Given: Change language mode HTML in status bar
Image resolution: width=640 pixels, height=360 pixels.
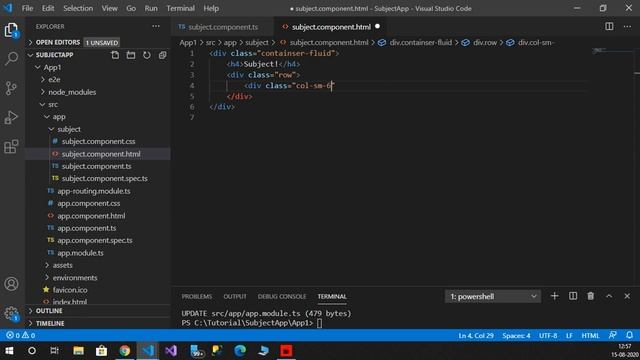Looking at the screenshot, I should point(590,336).
